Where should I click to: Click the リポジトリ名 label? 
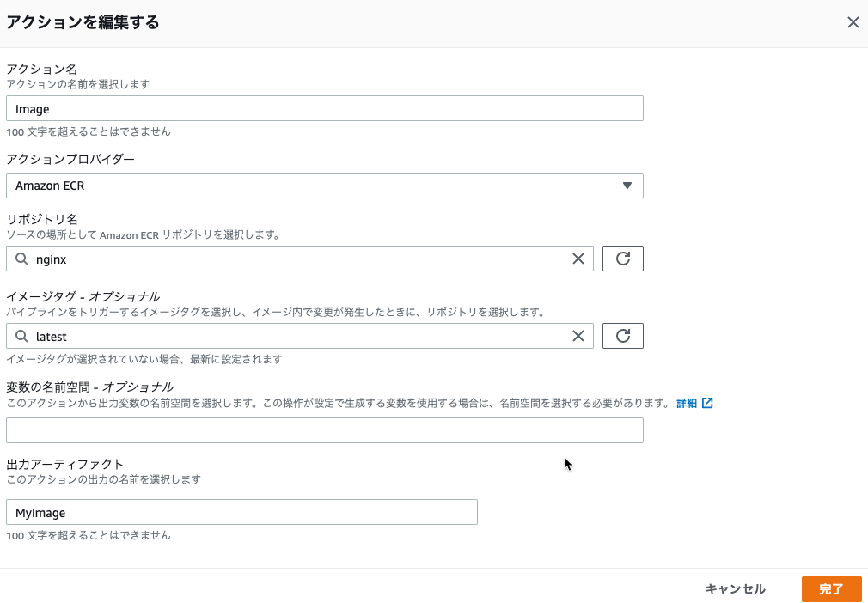coord(41,220)
